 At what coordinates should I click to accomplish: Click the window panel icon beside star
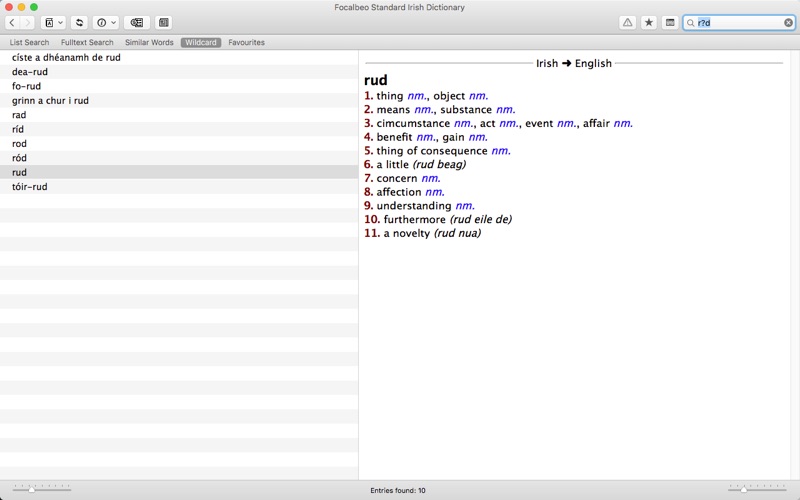[x=670, y=22]
